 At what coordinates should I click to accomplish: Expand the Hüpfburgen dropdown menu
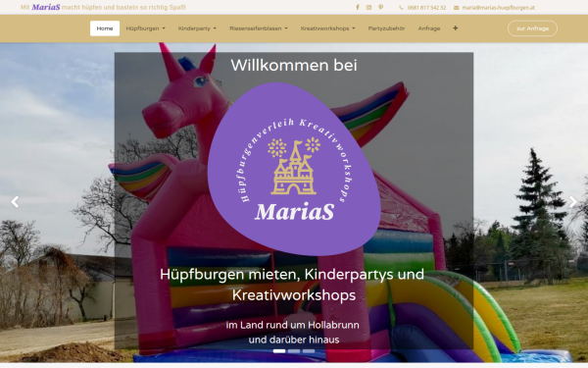tap(145, 28)
